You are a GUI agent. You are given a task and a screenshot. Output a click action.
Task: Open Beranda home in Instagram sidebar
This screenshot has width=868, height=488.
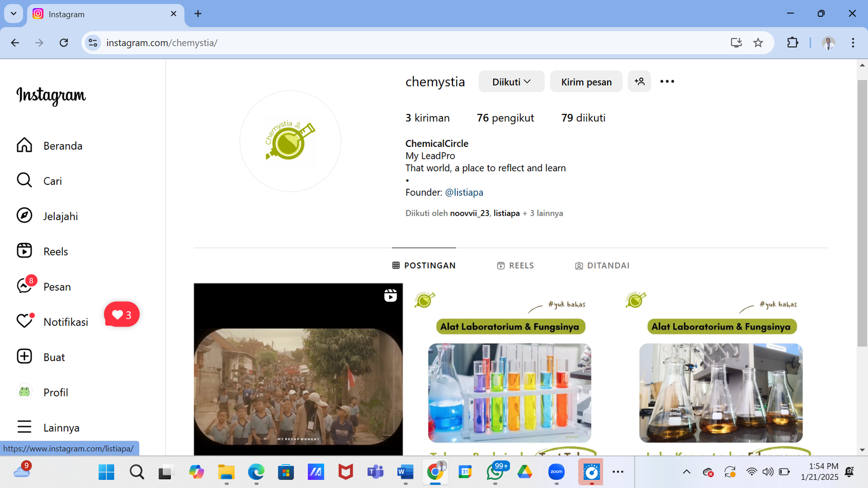tap(50, 145)
